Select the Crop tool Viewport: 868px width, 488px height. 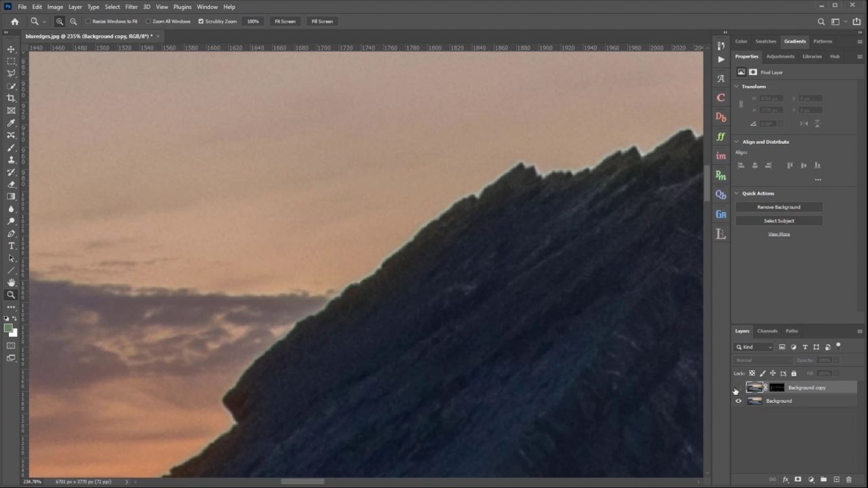point(11,98)
